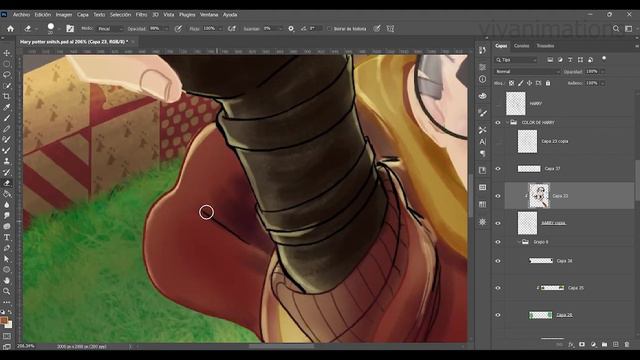Image resolution: width=640 pixels, height=360 pixels.
Task: Select the Eyedropper tool
Action: pos(7,107)
